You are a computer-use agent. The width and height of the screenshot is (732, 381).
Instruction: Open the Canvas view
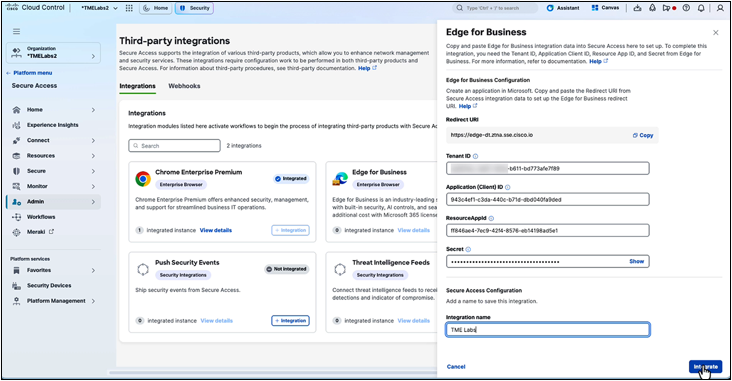pos(605,8)
